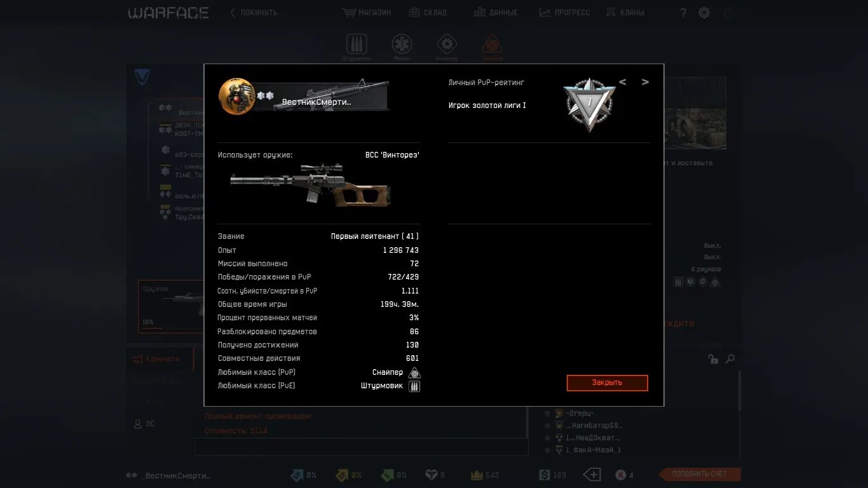Click Пополнить счет button
The height and width of the screenshot is (488, 868).
point(700,474)
